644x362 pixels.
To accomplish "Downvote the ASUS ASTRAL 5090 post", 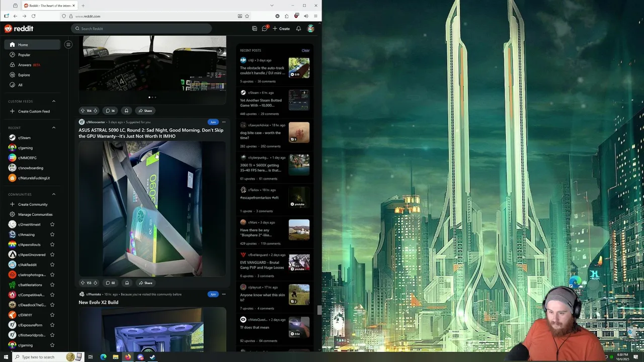I will (x=95, y=283).
